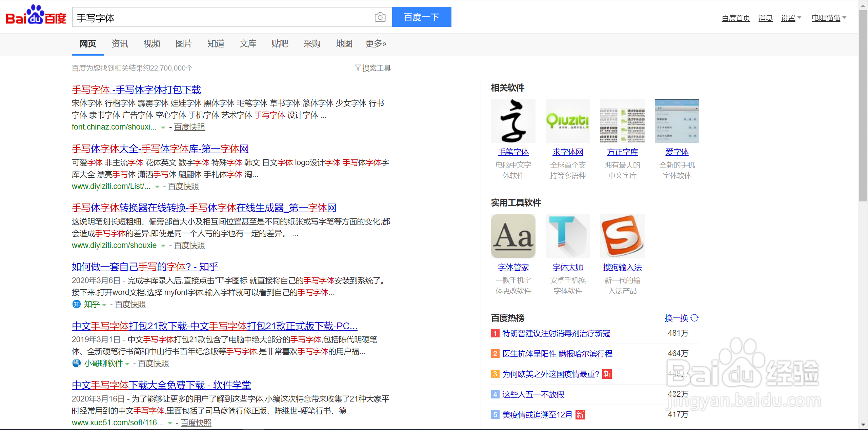Open the 求字体网 Qiuziti logo icon
Screen dimensions: 868x430
pos(567,121)
